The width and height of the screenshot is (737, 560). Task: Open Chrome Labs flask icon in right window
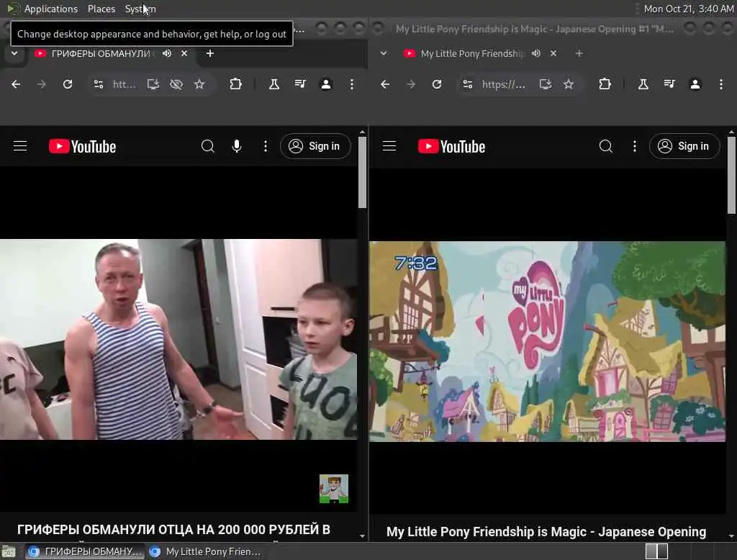point(643,84)
